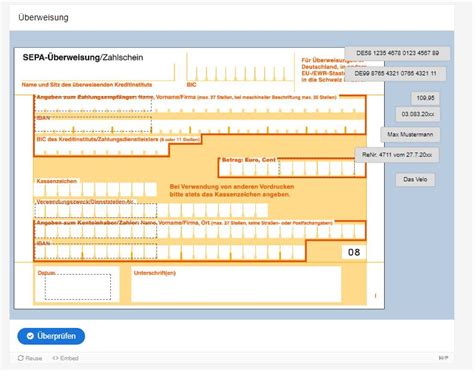Select the 'Das Velo' label

tap(415, 180)
